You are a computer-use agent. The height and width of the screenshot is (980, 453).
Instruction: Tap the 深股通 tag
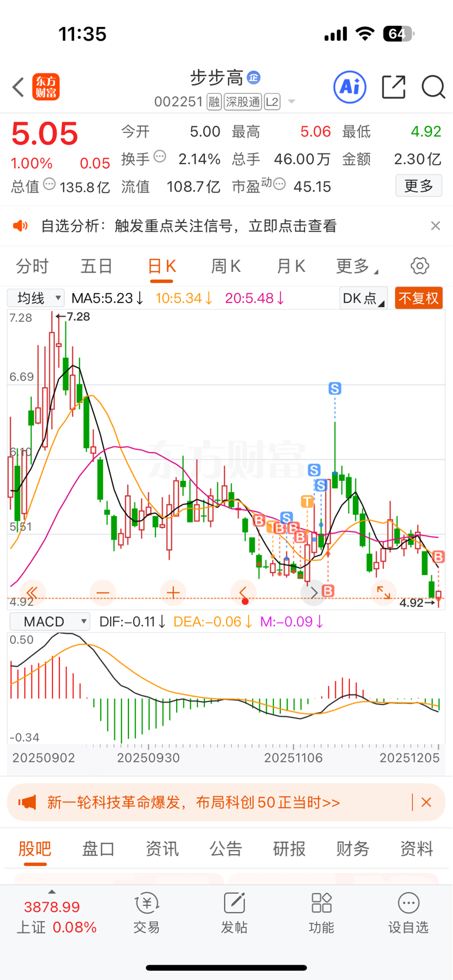click(243, 102)
